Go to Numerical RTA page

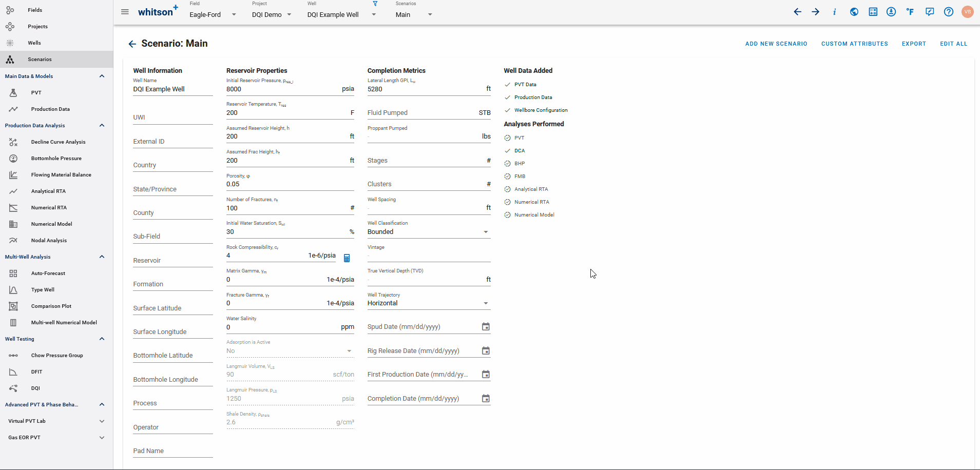(x=49, y=208)
